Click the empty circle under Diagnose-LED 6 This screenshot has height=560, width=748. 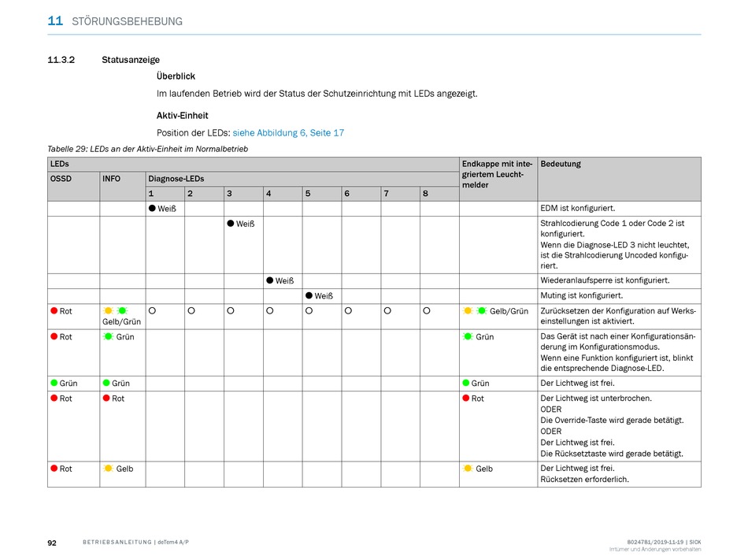point(348,311)
